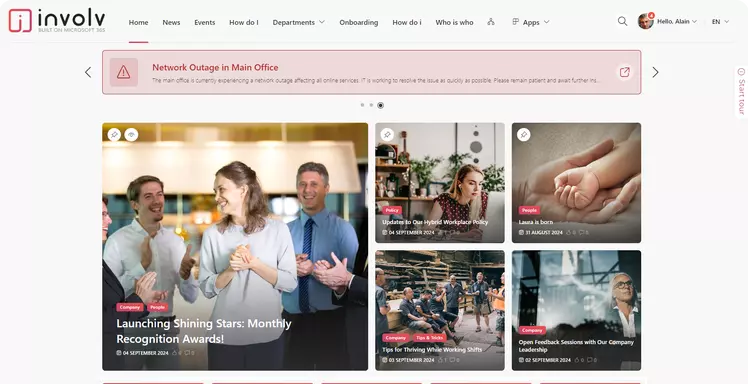Click comment icon on Laura is born card

tap(582, 232)
